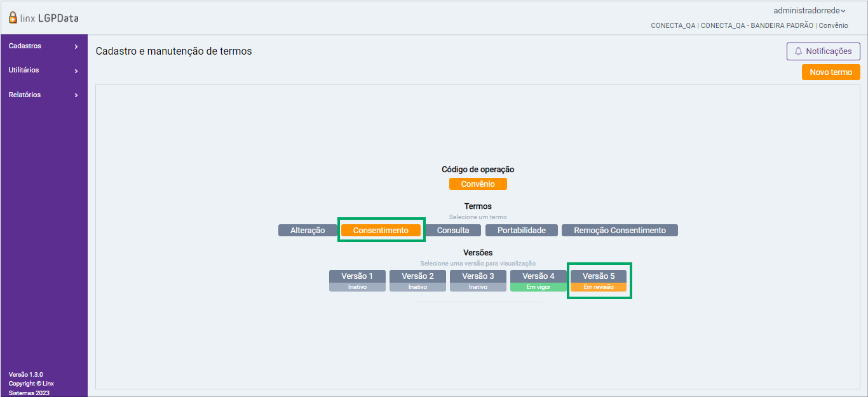Open Versão 1 inactive version
Image resolution: width=868 pixels, height=397 pixels.
(x=357, y=276)
